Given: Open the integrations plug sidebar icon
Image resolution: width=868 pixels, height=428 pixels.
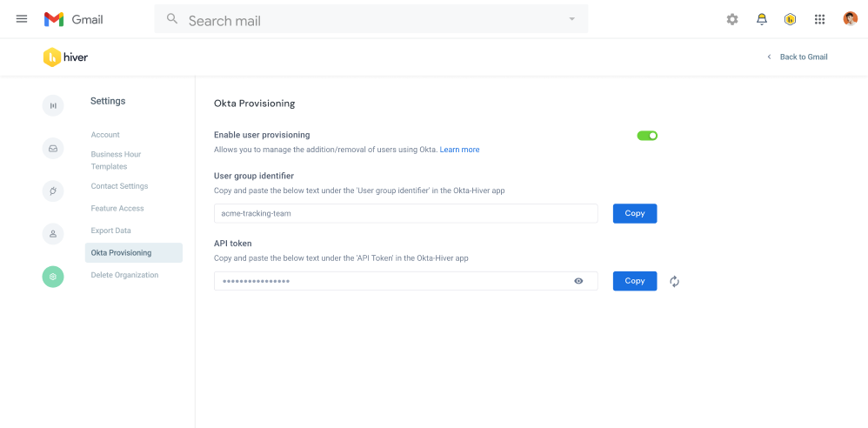Looking at the screenshot, I should click(53, 191).
